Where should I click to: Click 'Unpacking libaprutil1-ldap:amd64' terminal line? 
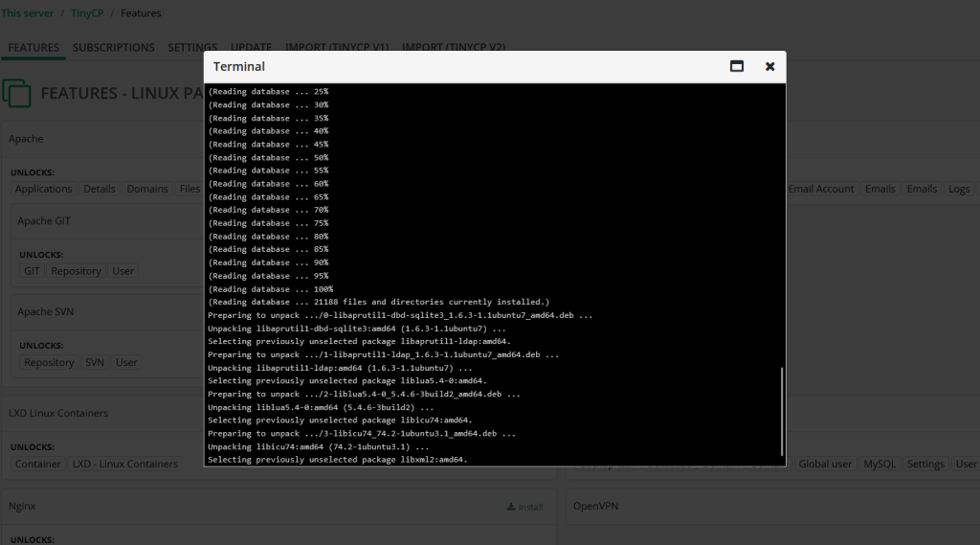[340, 368]
